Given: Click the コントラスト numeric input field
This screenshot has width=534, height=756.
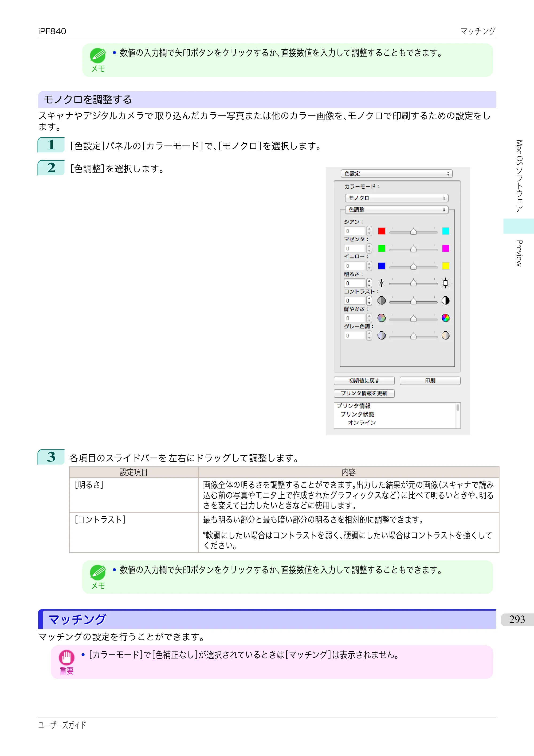Looking at the screenshot, I should pos(355,301).
